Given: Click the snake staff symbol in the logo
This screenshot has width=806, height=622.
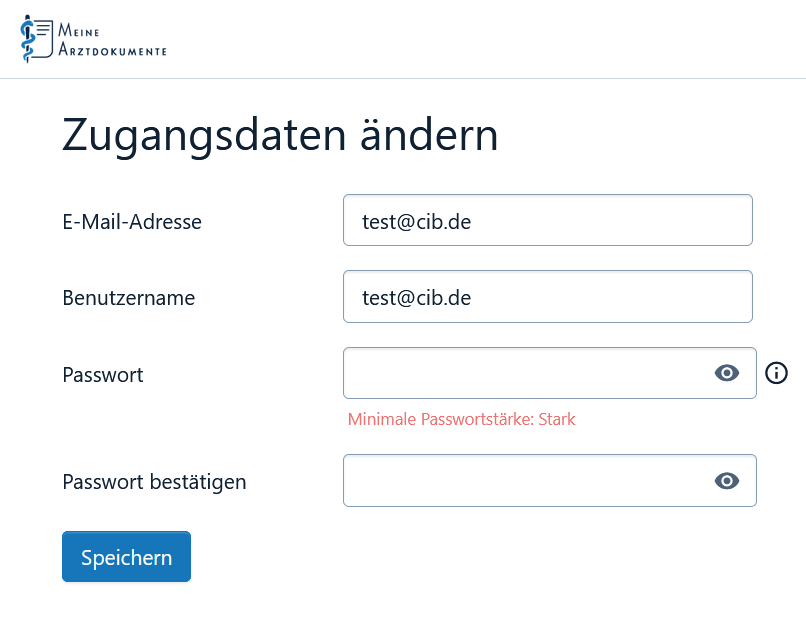Looking at the screenshot, I should (28, 40).
